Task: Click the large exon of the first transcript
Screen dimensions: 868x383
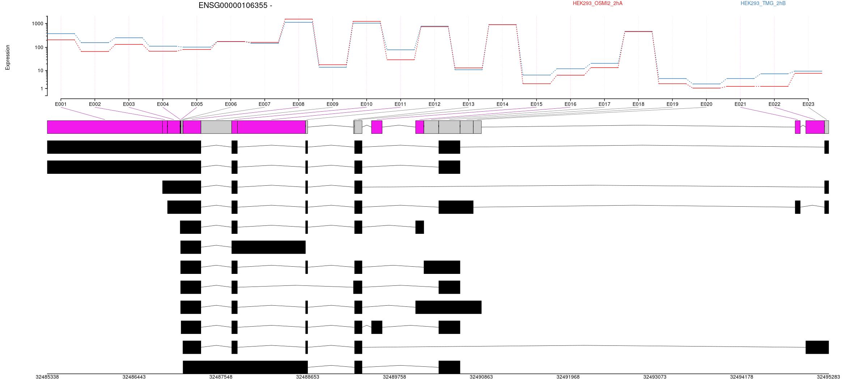Action: (x=124, y=147)
